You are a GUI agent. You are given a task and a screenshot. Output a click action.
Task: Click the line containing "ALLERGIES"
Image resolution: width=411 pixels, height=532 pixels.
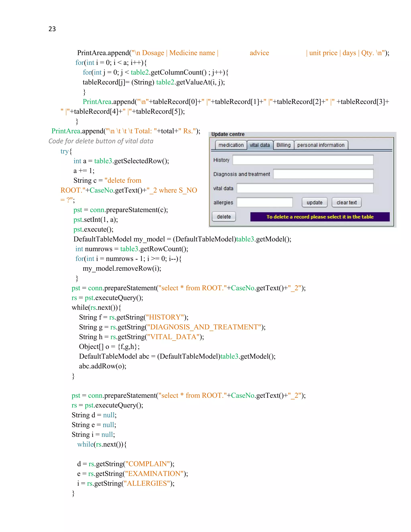tap(126, 483)
